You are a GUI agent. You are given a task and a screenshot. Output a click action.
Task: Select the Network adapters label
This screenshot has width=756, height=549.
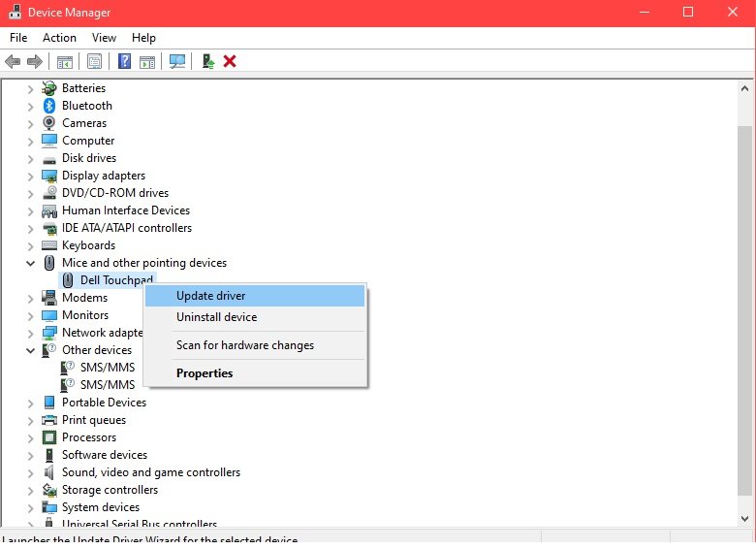click(102, 333)
